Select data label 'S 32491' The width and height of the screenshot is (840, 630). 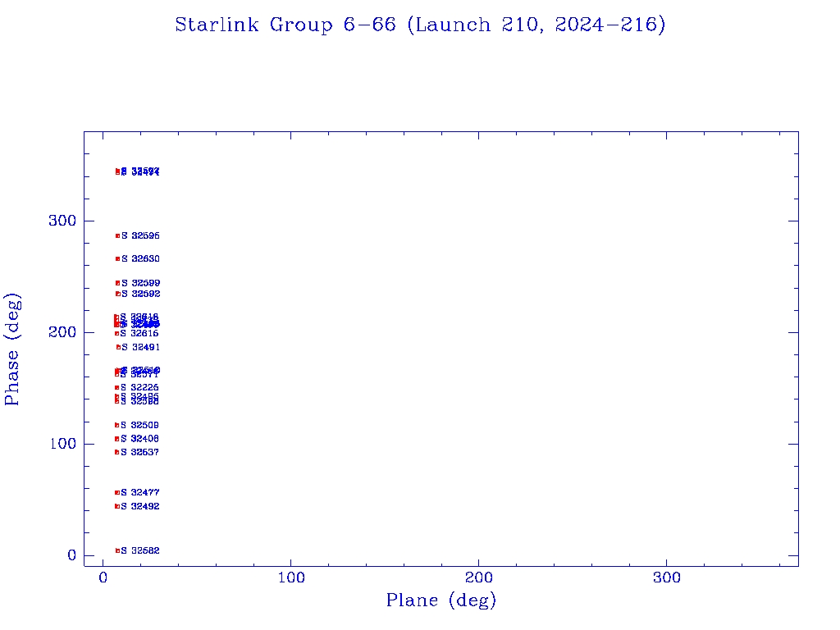[x=140, y=347]
